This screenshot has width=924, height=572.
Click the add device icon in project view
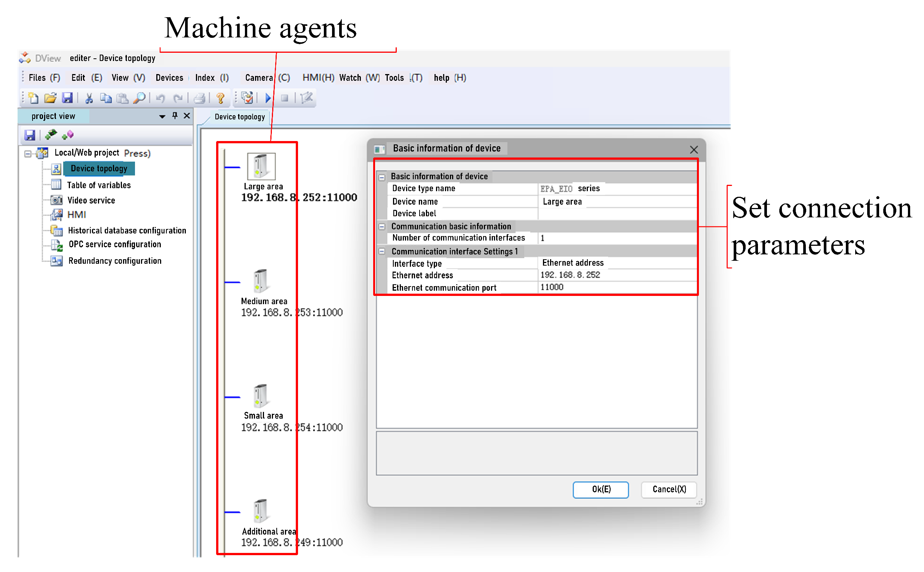pyautogui.click(x=50, y=135)
